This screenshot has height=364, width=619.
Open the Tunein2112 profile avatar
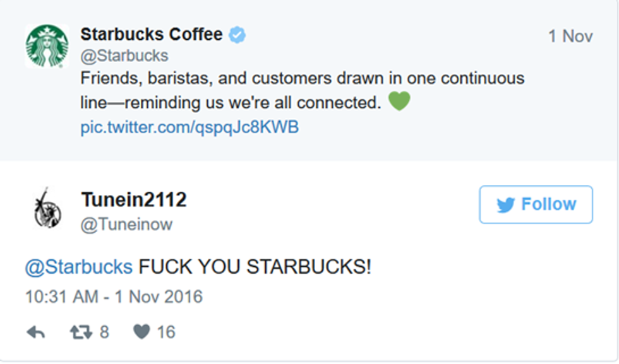47,208
